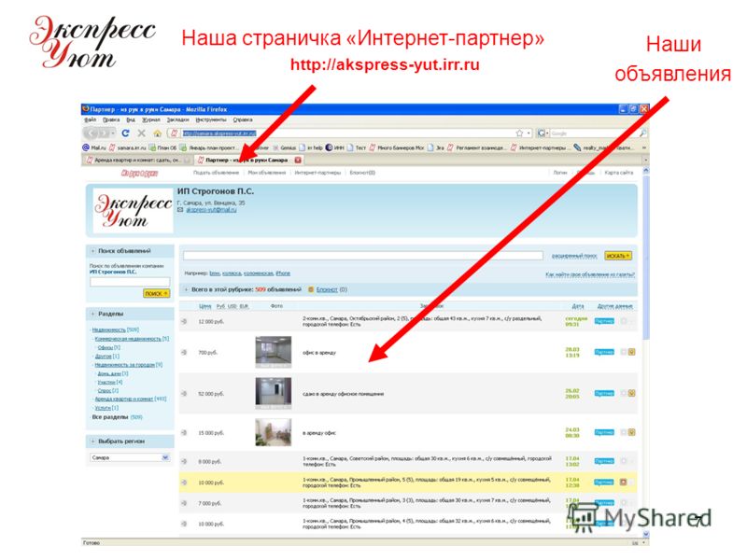This screenshot has width=747, height=560.
Task: Click the Firefox address bar URL
Action: pos(219,133)
